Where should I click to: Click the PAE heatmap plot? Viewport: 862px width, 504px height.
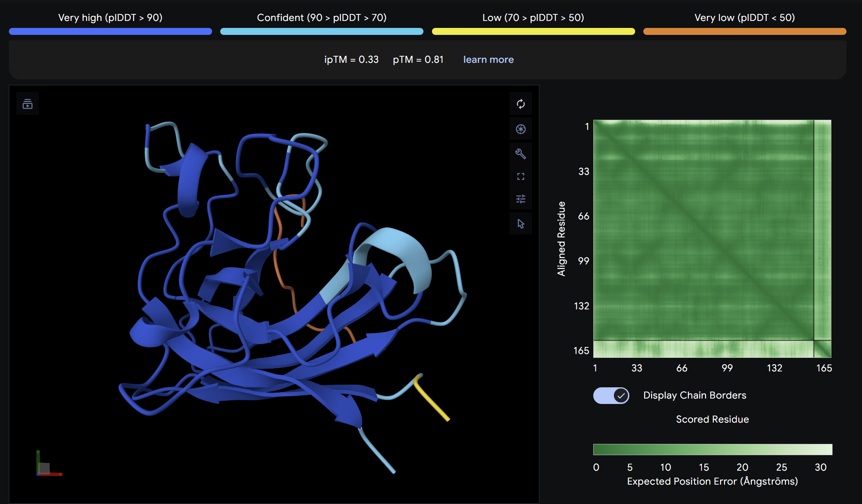(x=712, y=238)
